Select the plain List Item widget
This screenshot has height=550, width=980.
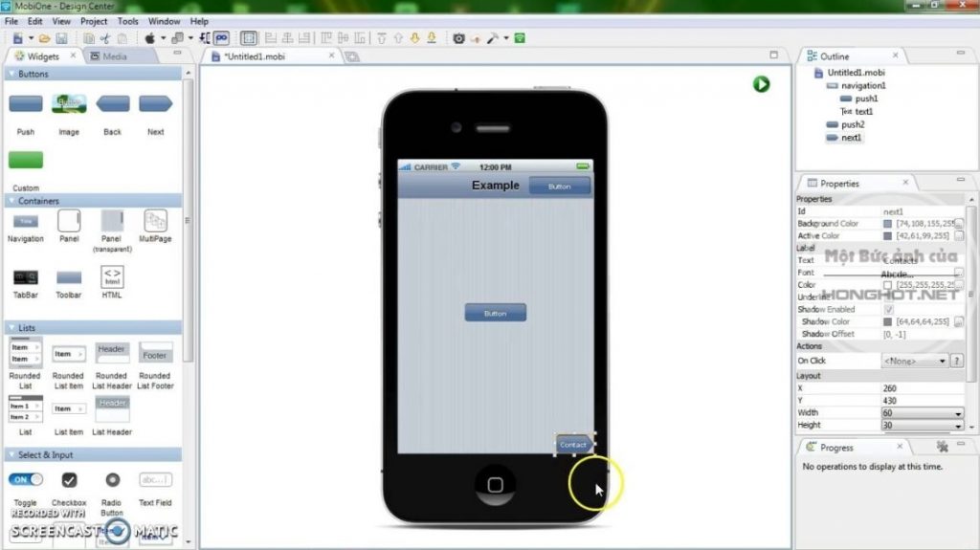tap(69, 408)
